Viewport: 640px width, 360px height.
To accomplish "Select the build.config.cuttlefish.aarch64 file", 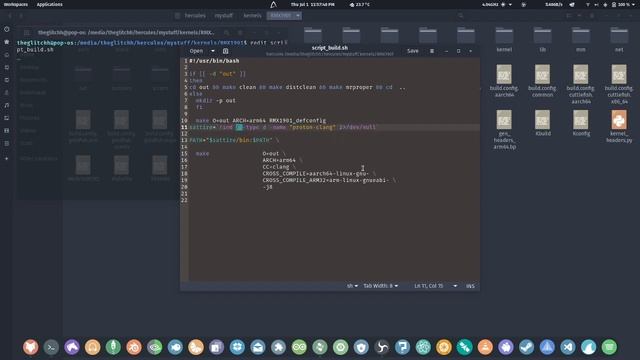I will click(581, 84).
